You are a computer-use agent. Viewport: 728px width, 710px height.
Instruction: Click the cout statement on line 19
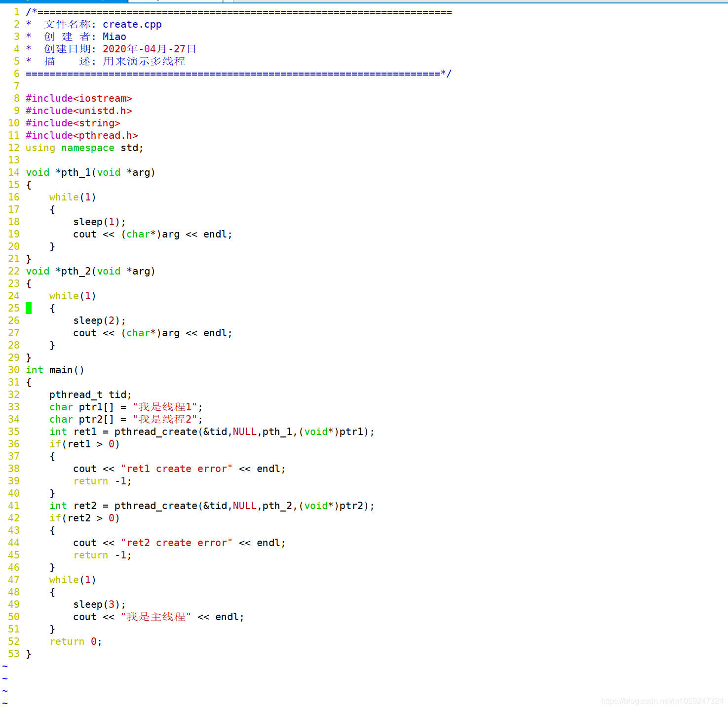pos(153,234)
